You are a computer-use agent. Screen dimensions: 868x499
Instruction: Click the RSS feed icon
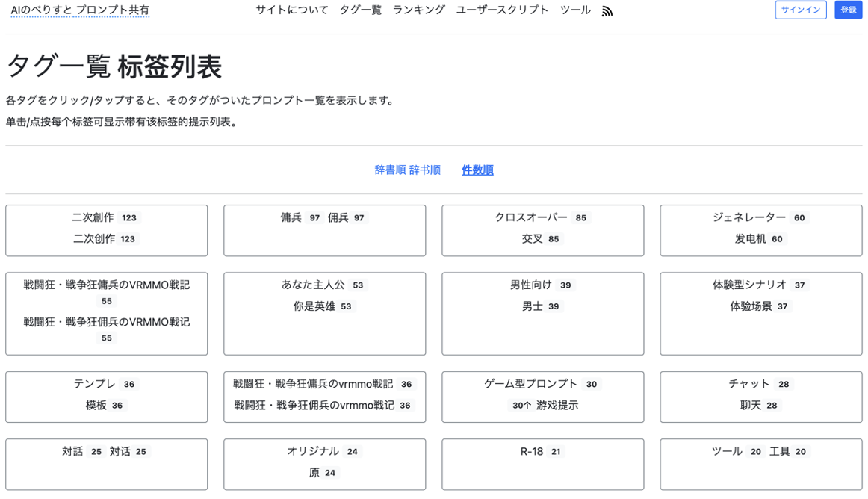(x=607, y=11)
